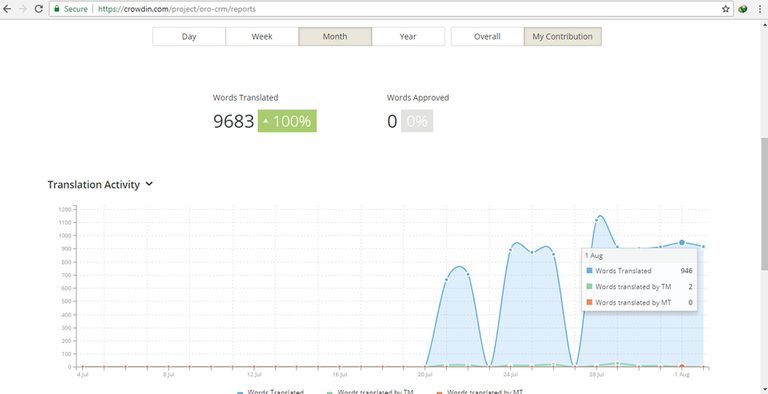Viewport: 768px width, 394px height.
Task: Click the 9683 words translated value
Action: (x=234, y=121)
